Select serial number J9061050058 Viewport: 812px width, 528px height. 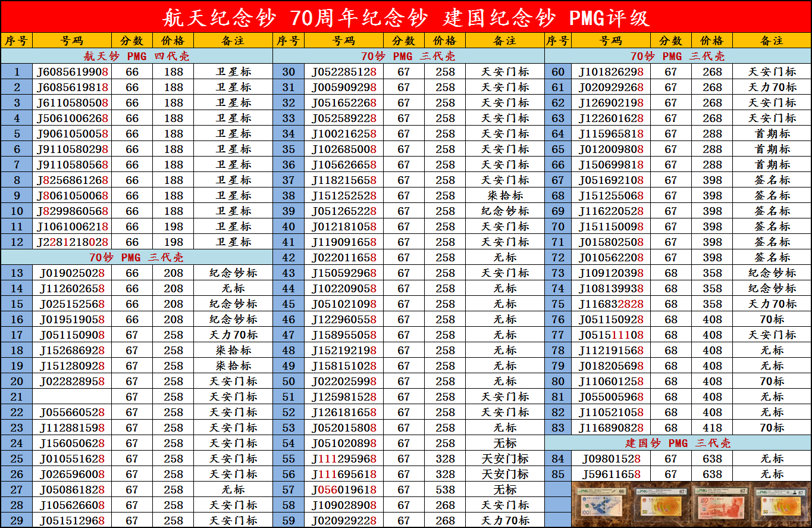coord(72,133)
